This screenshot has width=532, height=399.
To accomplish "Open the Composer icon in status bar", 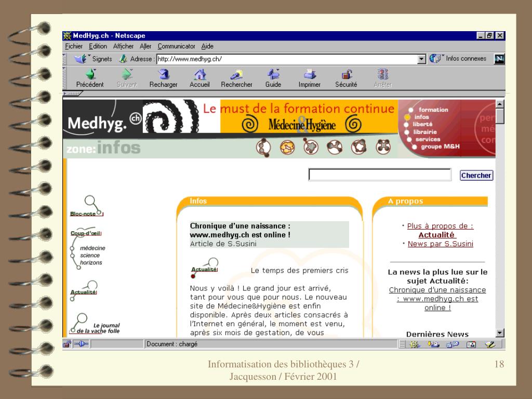I will tap(490, 344).
